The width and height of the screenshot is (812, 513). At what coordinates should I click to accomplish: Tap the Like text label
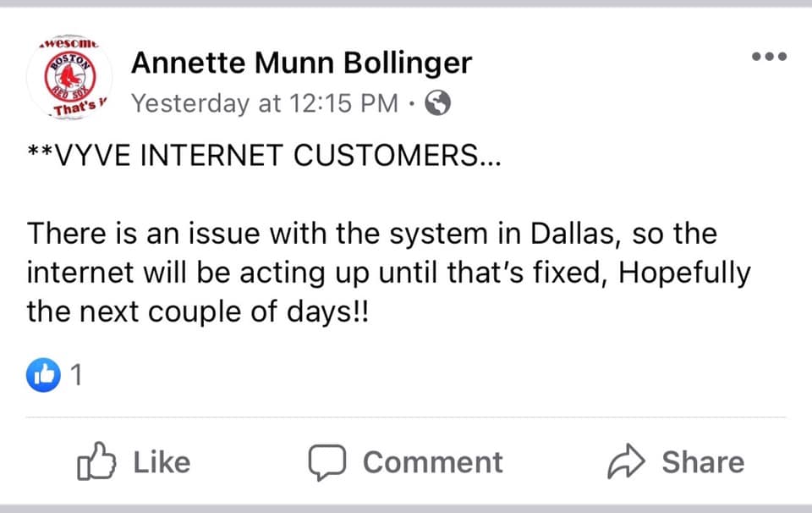tap(162, 462)
